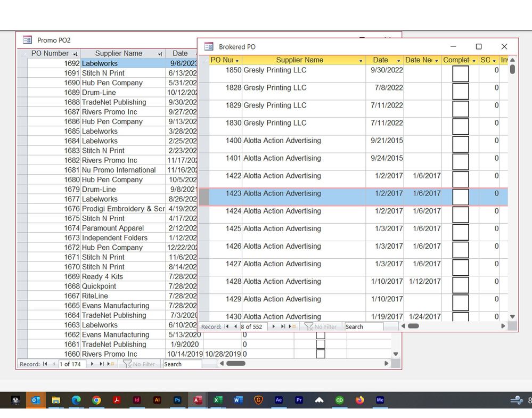Activate Microsoft Access on the taskbar
The image size is (532, 418).
[x=198, y=400]
